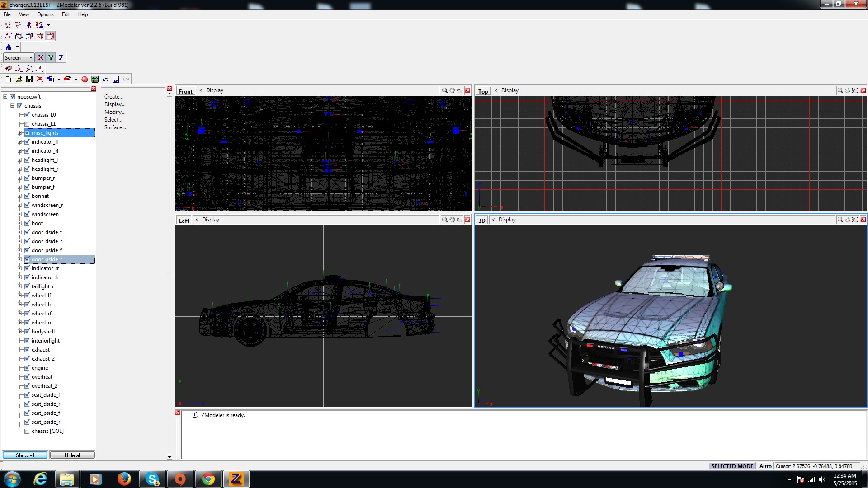The width and height of the screenshot is (868, 488).
Task: Click the snap magnet tool icon
Action: 8,68
